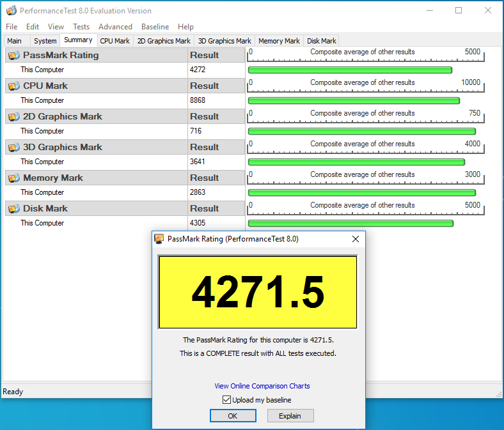Click the PassMark Rating green result bar
The image size is (504, 430).
[350, 70]
